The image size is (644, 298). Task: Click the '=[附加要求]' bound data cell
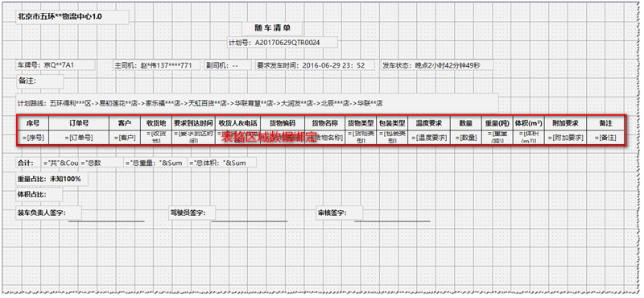(566, 137)
